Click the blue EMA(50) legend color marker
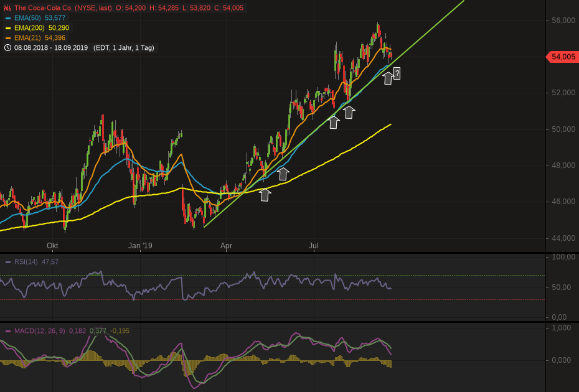This screenshot has height=392, width=579. (7, 18)
